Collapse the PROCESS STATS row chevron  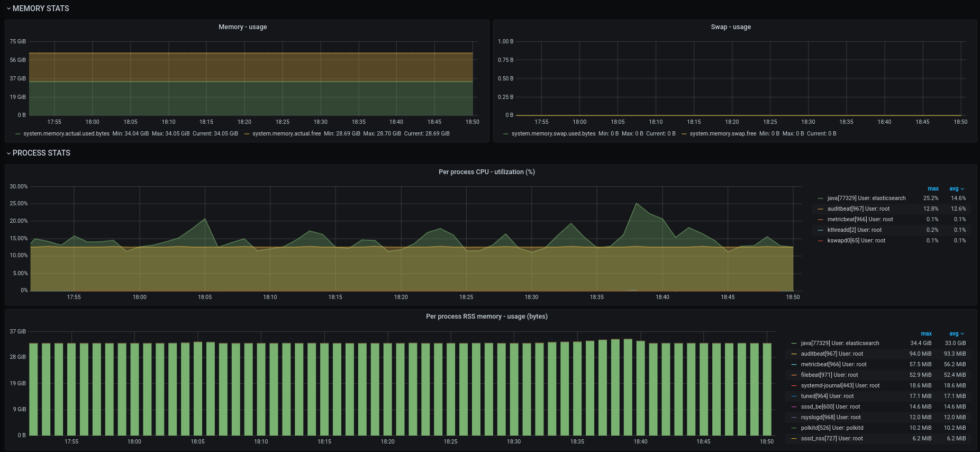pos(8,153)
